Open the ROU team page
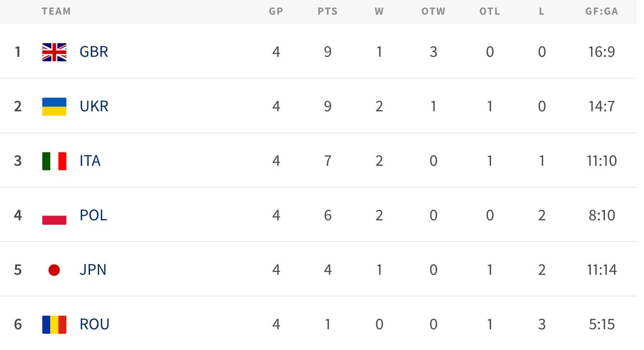This screenshot has height=350, width=644. pos(95,324)
